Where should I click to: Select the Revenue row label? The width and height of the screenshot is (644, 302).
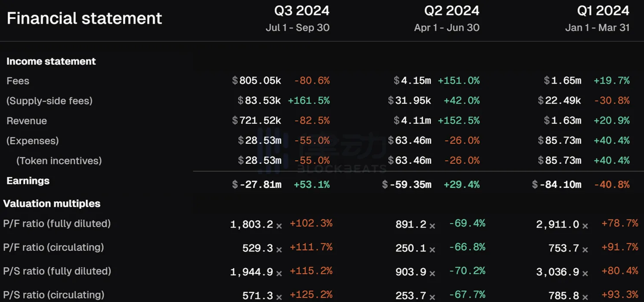(x=27, y=121)
